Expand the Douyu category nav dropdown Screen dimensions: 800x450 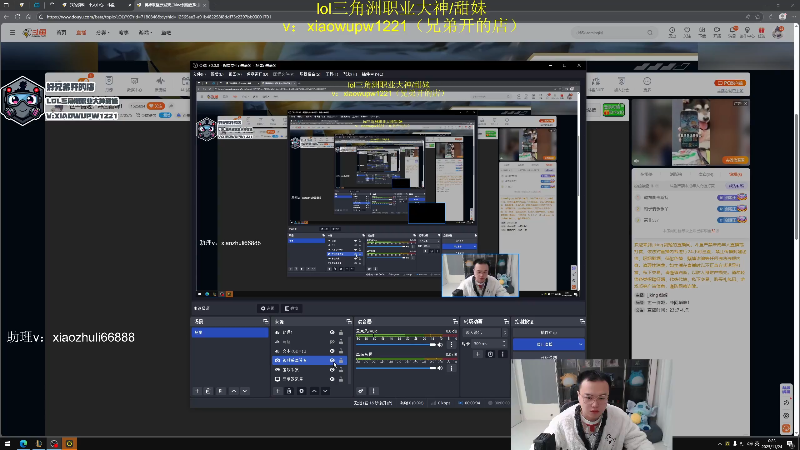103,33
